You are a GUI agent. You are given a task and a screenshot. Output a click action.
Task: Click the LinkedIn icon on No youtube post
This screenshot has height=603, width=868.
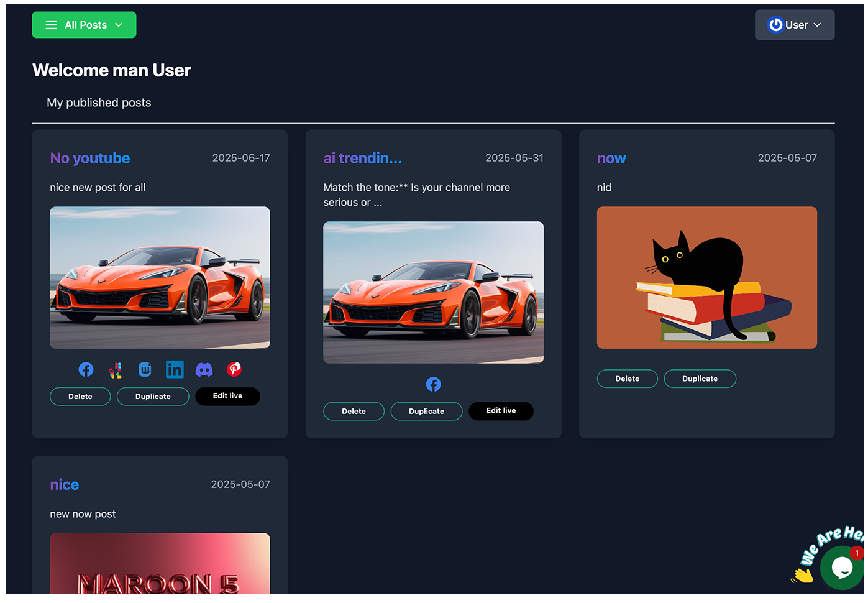pos(175,370)
